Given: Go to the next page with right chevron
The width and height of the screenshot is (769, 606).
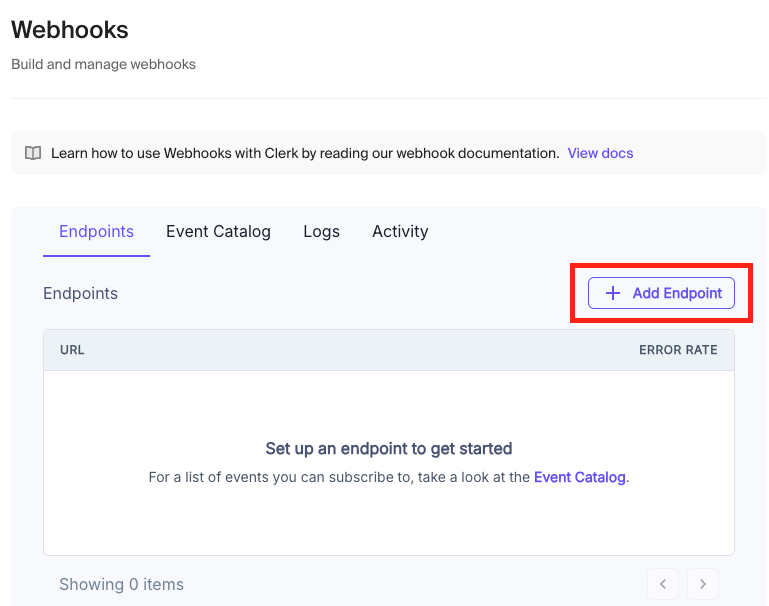Looking at the screenshot, I should point(703,584).
